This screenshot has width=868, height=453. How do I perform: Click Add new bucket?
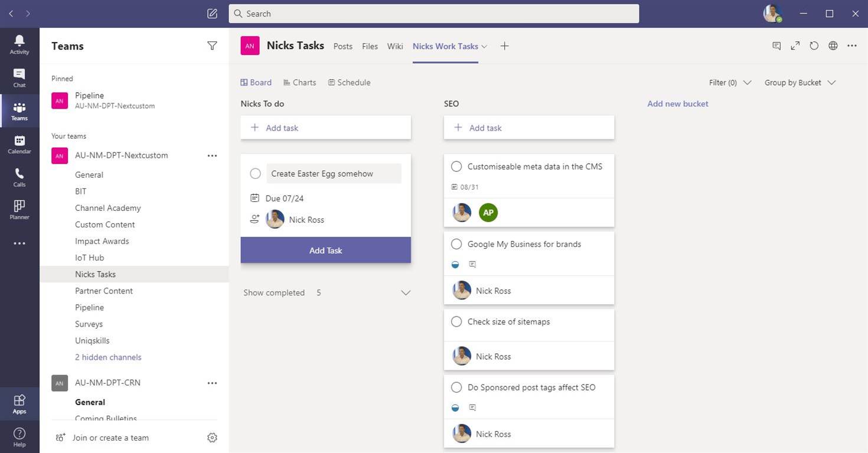[678, 104]
